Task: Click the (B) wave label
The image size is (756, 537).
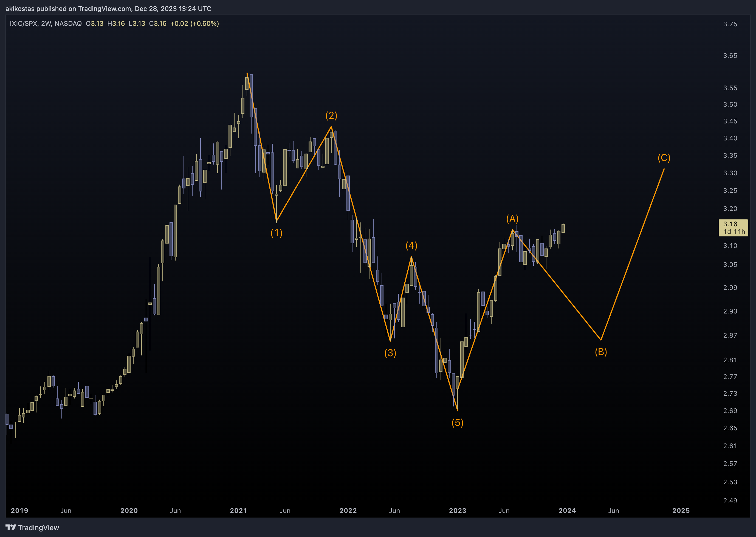Action: tap(601, 352)
